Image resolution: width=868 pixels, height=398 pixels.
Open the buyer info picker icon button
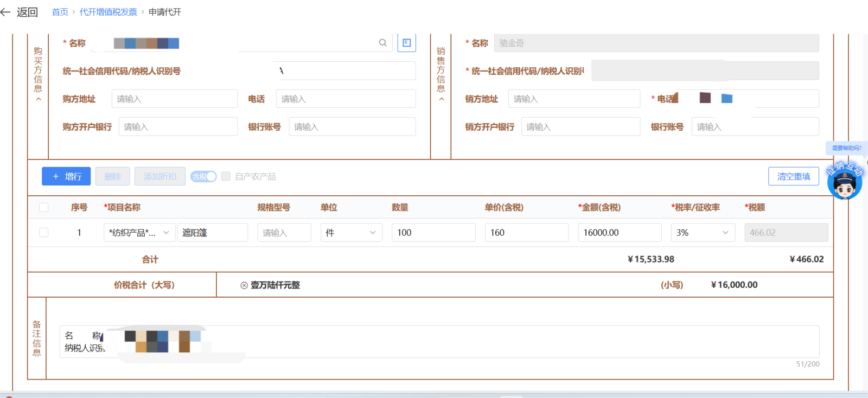tap(406, 43)
